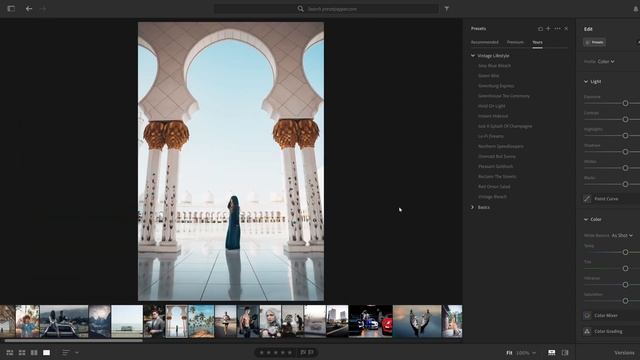The height and width of the screenshot is (360, 640).
Task: Apply the Instant Hideout preset
Action: pyautogui.click(x=493, y=116)
